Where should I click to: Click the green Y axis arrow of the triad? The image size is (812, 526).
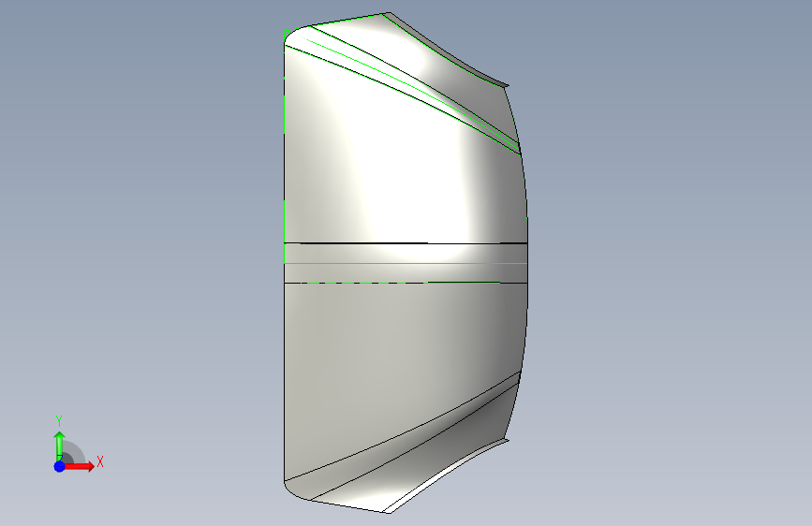point(60,446)
